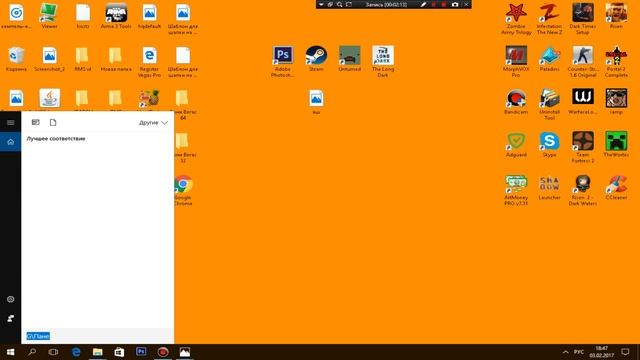The width and height of the screenshot is (640, 360).
Task: Click the magnifier icon in recorder bar
Action: [340, 4]
